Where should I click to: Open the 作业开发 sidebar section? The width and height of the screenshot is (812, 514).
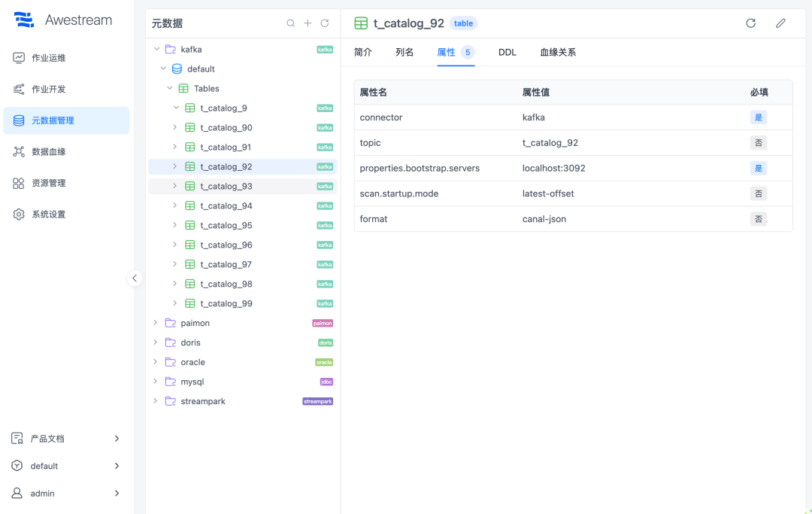coord(65,89)
